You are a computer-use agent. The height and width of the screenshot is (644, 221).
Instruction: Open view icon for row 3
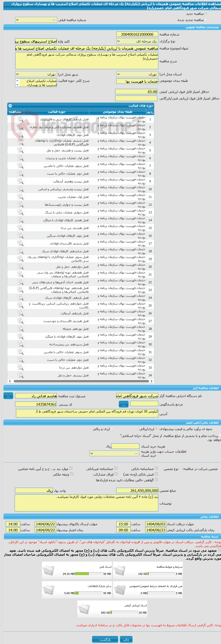[20, 135]
